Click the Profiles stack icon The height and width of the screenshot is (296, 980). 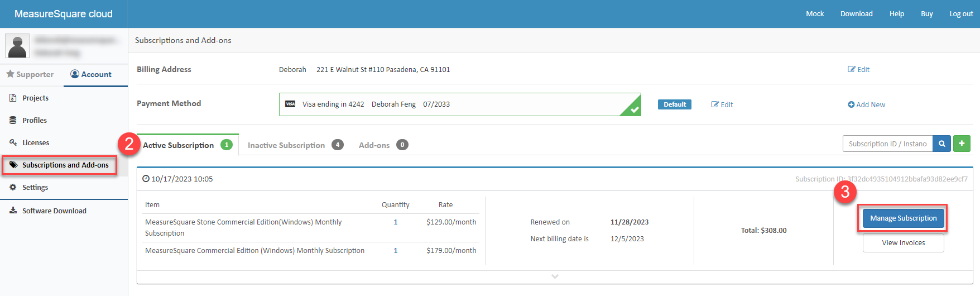13,120
